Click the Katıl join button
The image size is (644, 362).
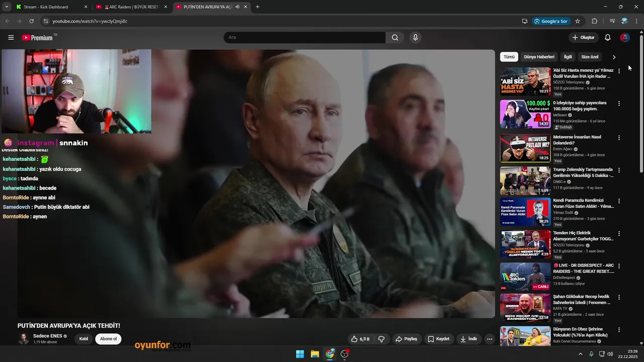[84, 339]
